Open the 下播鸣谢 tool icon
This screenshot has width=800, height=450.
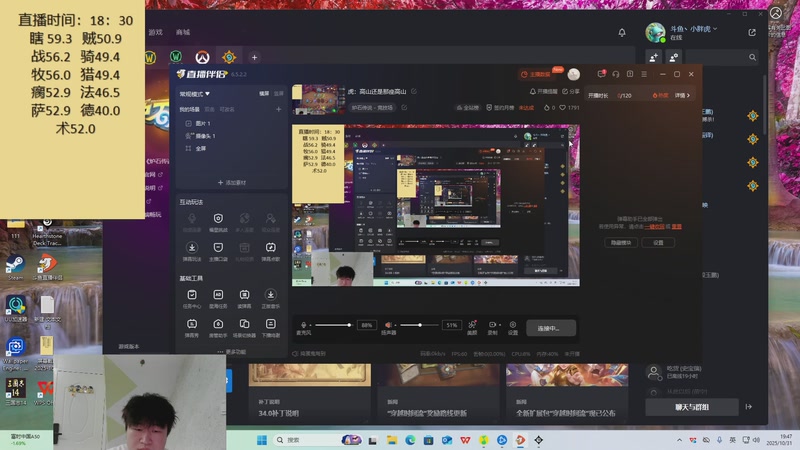(270, 324)
